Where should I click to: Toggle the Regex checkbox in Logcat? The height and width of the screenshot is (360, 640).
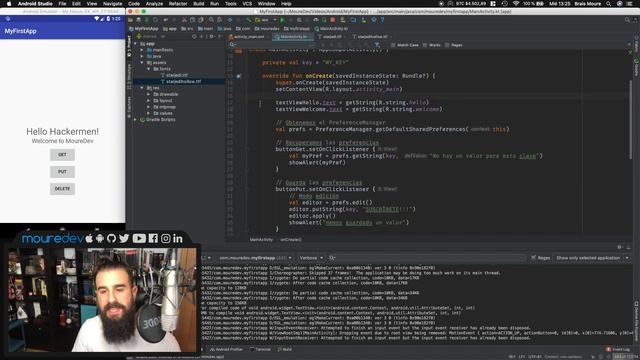(x=533, y=258)
